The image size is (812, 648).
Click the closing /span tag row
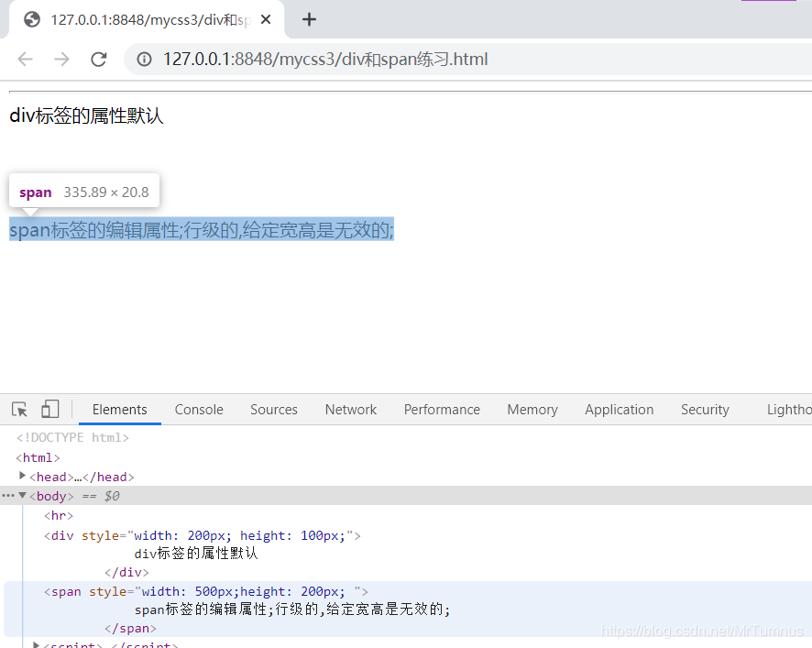click(x=130, y=629)
